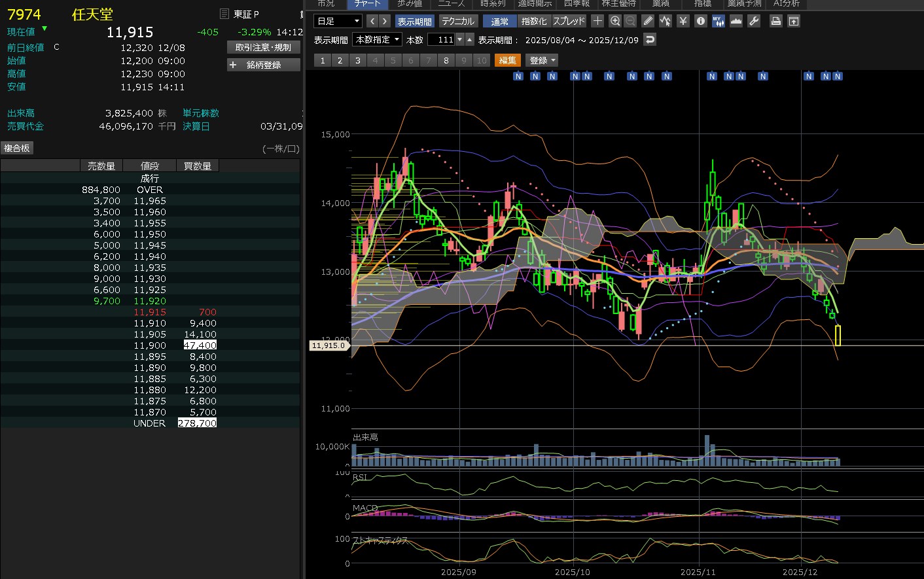This screenshot has width=924, height=579.
Task: Toggle the 表示期間 button on toolbar
Action: point(414,21)
